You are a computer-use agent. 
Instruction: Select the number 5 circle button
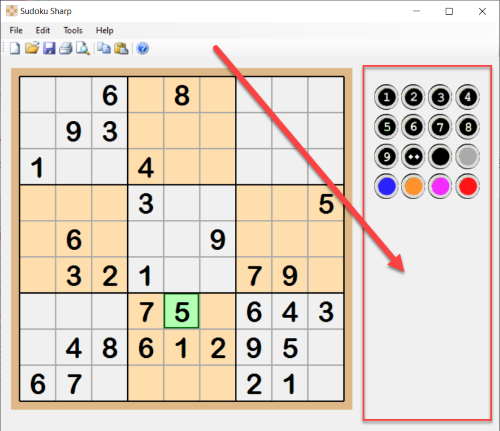click(386, 127)
